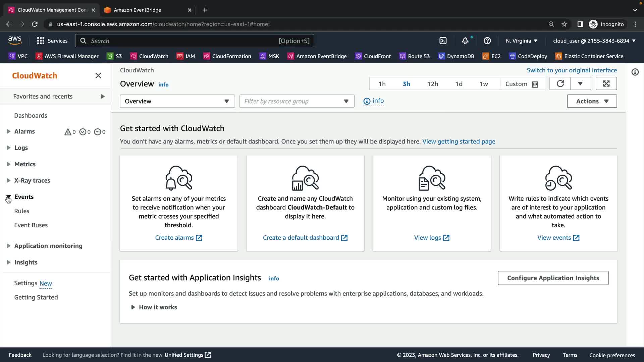Viewport: 644px width, 362px height.
Task: Close the CloudWatch navigation sidebar
Action: pyautogui.click(x=98, y=76)
